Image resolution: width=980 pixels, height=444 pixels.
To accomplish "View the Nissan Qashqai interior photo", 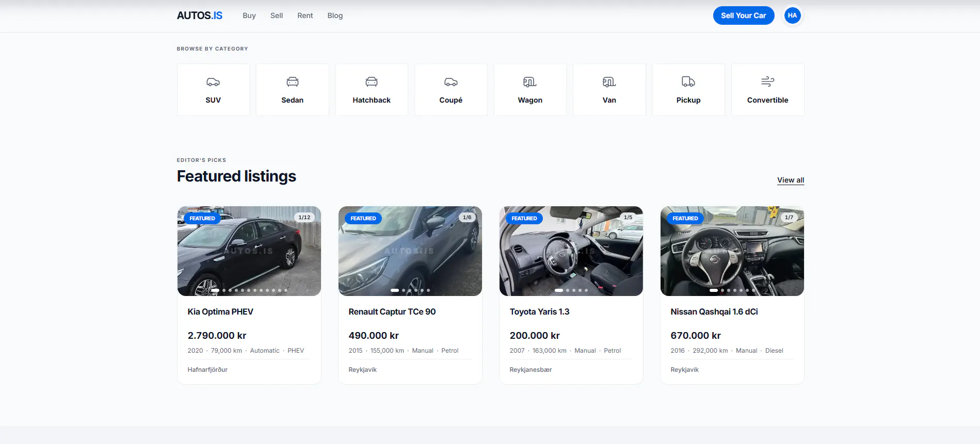I will tap(732, 251).
